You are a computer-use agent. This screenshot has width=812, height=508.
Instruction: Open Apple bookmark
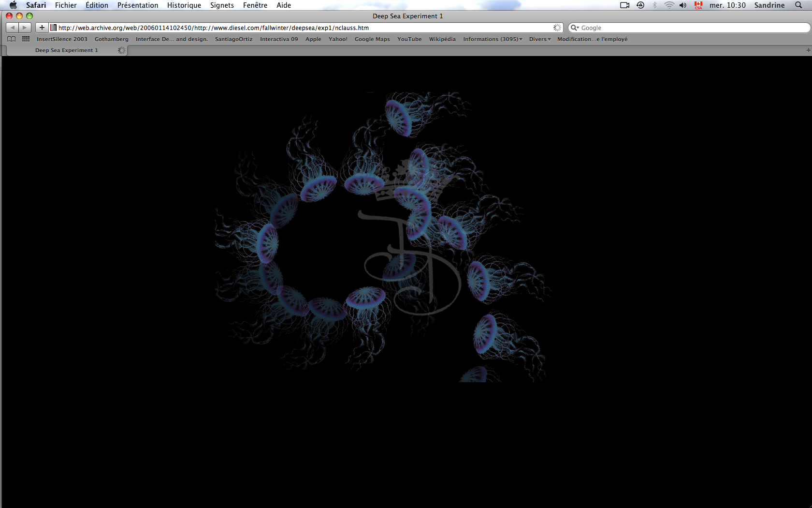pos(313,39)
